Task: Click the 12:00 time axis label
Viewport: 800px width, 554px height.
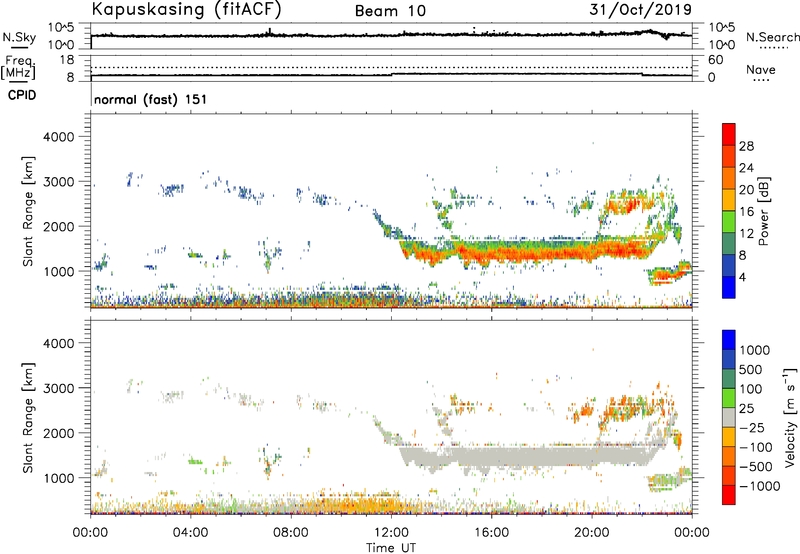Action: point(391,533)
